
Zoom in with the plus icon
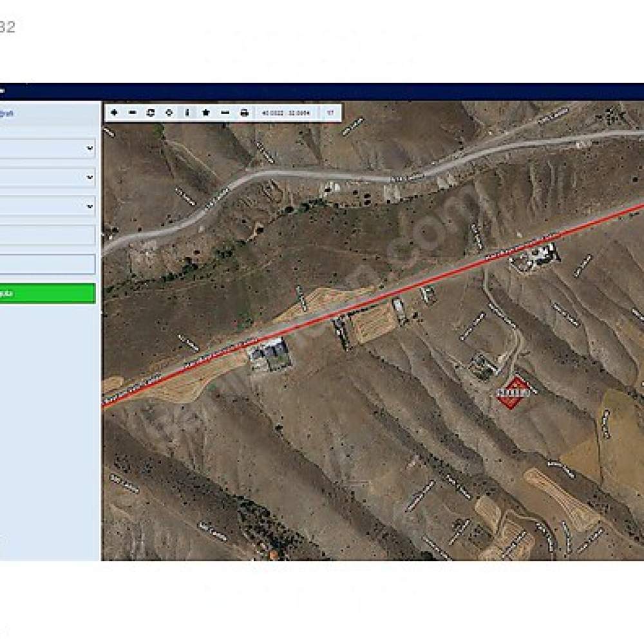click(115, 113)
